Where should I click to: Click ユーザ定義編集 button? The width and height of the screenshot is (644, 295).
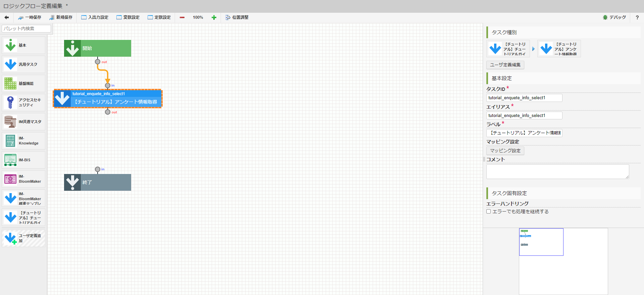505,65
